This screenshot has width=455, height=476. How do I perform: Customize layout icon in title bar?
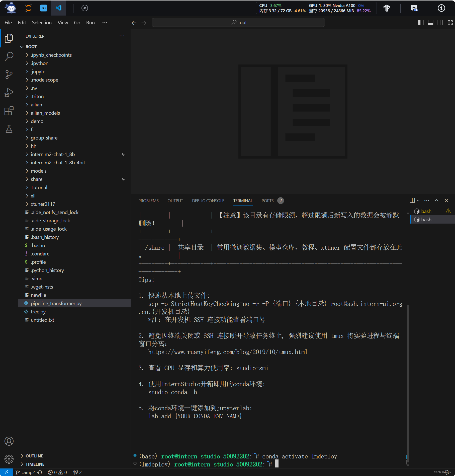tap(450, 23)
